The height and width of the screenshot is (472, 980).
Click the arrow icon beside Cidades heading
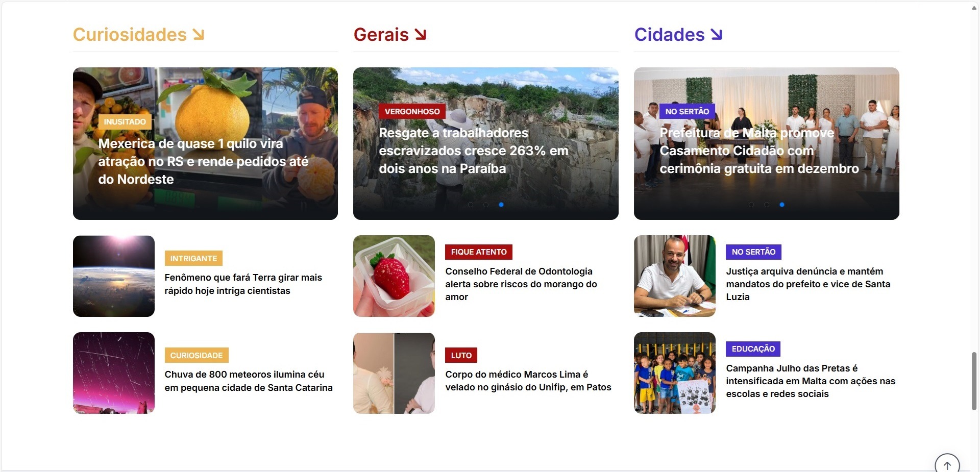click(x=716, y=35)
